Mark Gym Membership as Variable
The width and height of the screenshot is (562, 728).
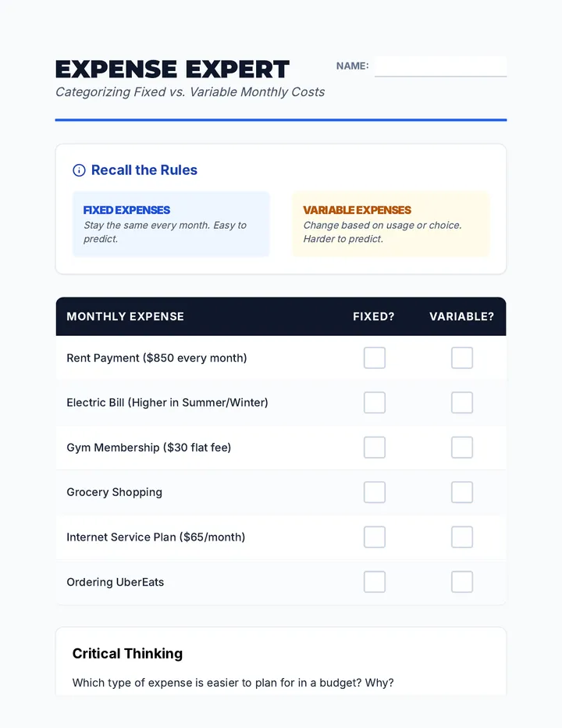[462, 448]
